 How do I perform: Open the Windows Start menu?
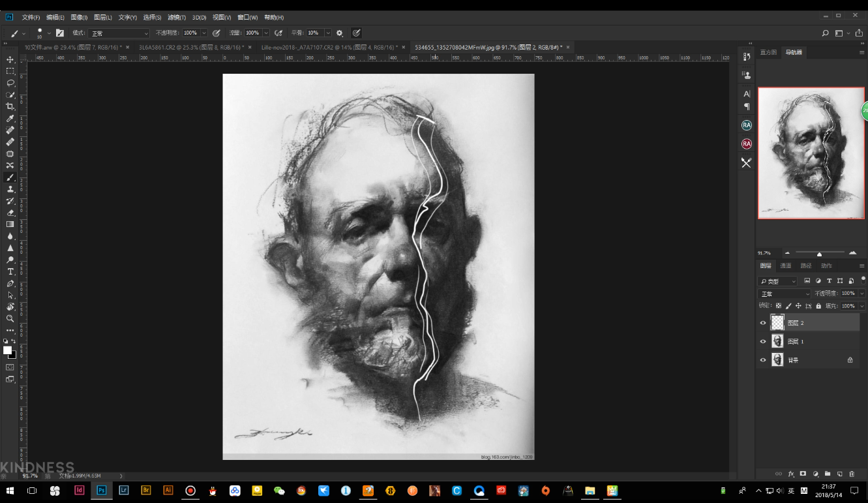(10, 490)
